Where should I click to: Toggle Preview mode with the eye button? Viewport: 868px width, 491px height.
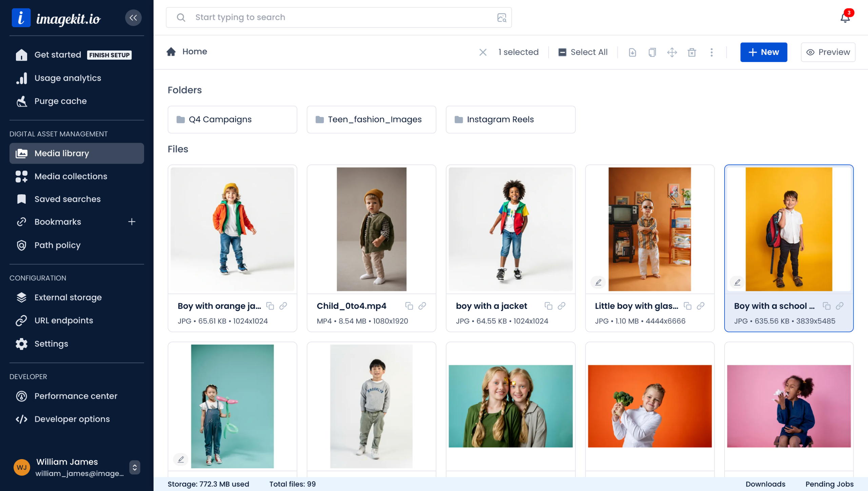tap(828, 52)
